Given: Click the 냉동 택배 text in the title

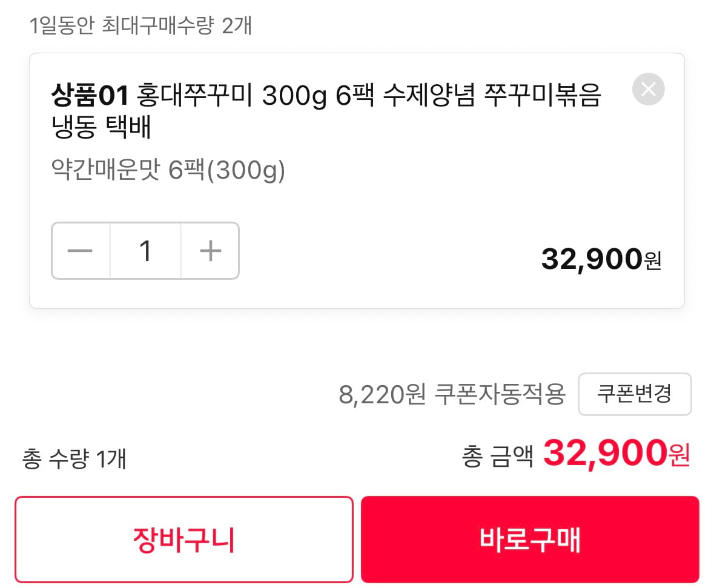Looking at the screenshot, I should pos(101,126).
